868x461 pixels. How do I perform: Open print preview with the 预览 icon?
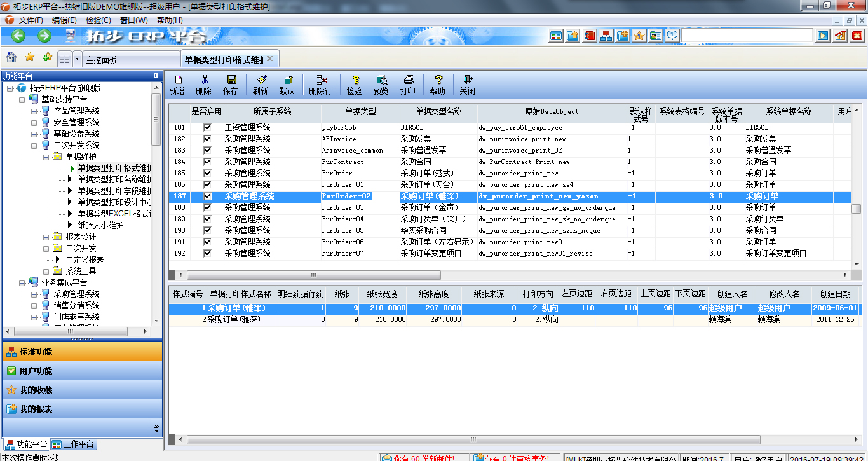point(382,83)
